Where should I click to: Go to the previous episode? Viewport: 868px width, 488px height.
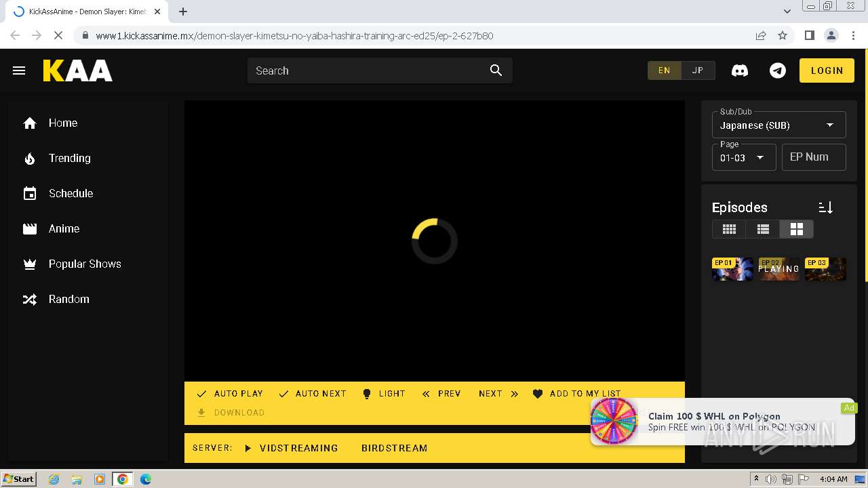(441, 394)
